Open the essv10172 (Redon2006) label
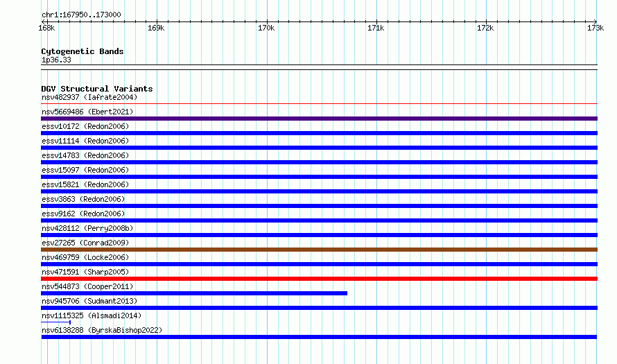617x364 pixels. [x=85, y=126]
